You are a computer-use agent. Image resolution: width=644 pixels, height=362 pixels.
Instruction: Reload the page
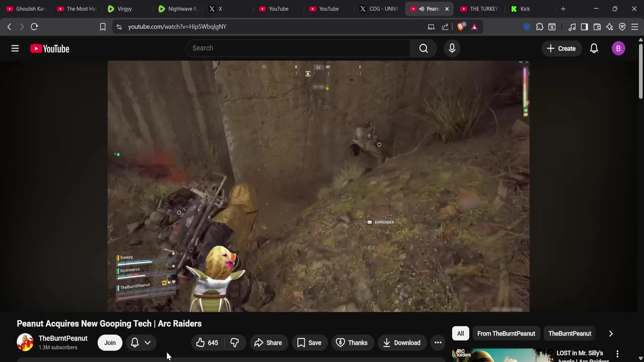tap(34, 27)
